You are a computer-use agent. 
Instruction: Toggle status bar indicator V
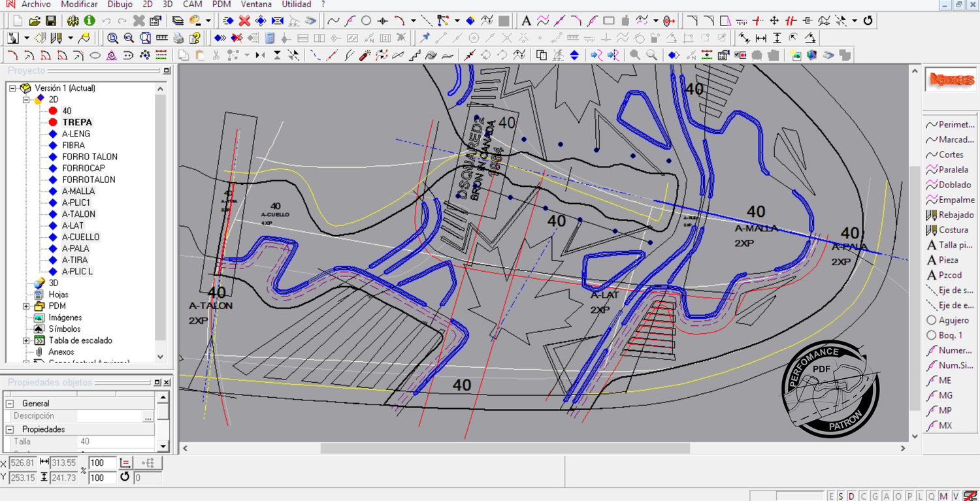point(955,496)
